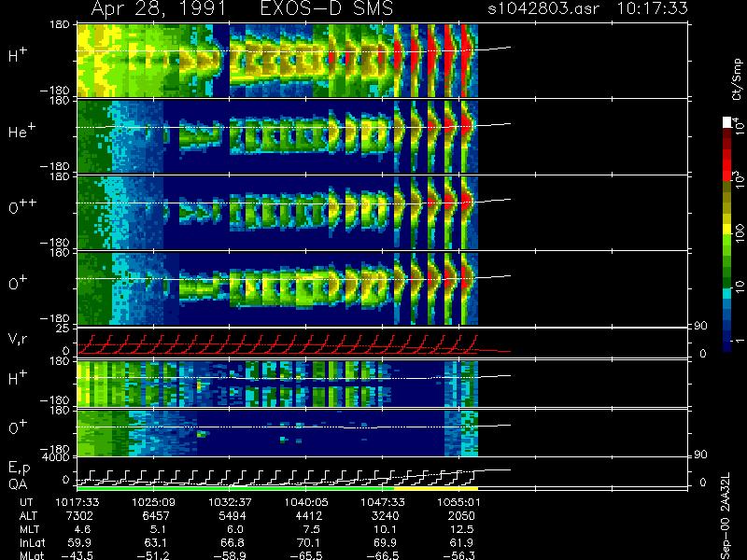Select the UT value '1025:09'
747x560 pixels.
pyautogui.click(x=153, y=502)
